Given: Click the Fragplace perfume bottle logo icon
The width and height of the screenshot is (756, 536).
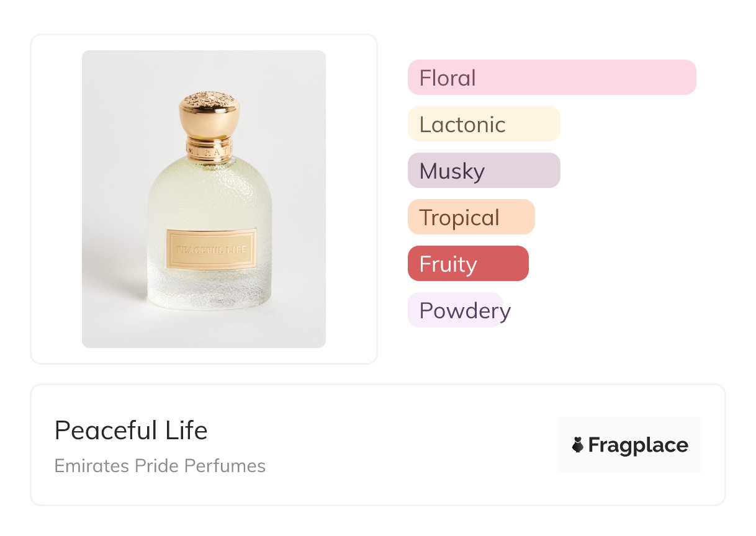Looking at the screenshot, I should (x=578, y=445).
